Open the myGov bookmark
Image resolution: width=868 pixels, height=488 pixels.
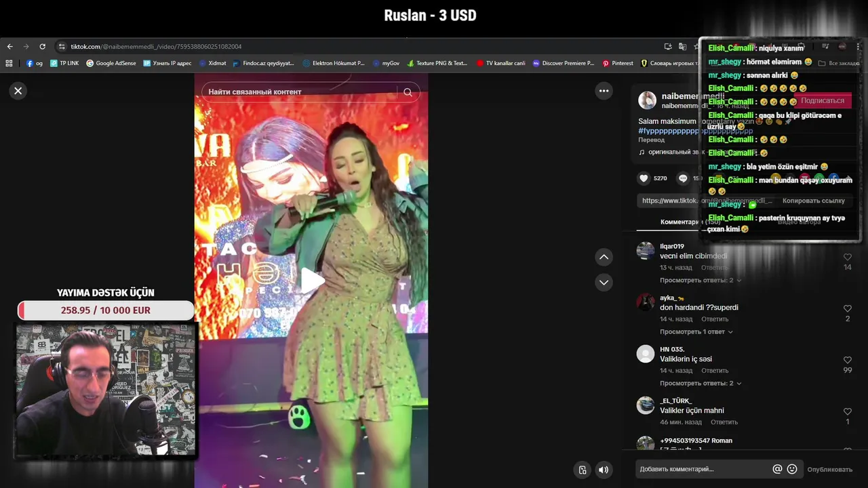tap(386, 63)
